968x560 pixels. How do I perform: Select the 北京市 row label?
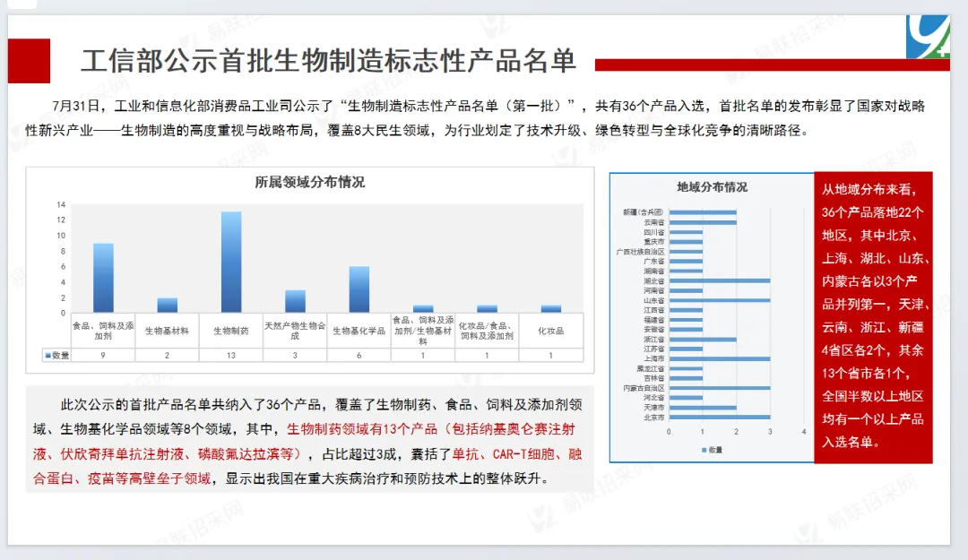pos(653,418)
